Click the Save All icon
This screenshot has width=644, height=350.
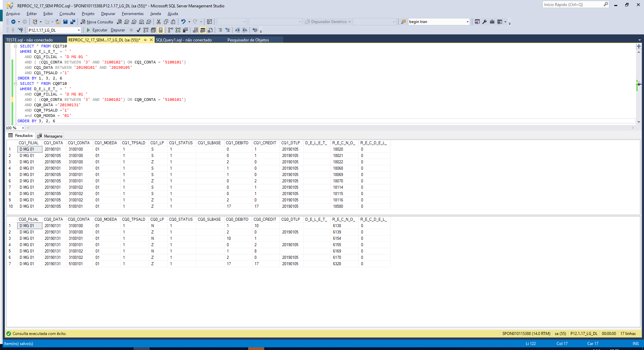(x=73, y=22)
